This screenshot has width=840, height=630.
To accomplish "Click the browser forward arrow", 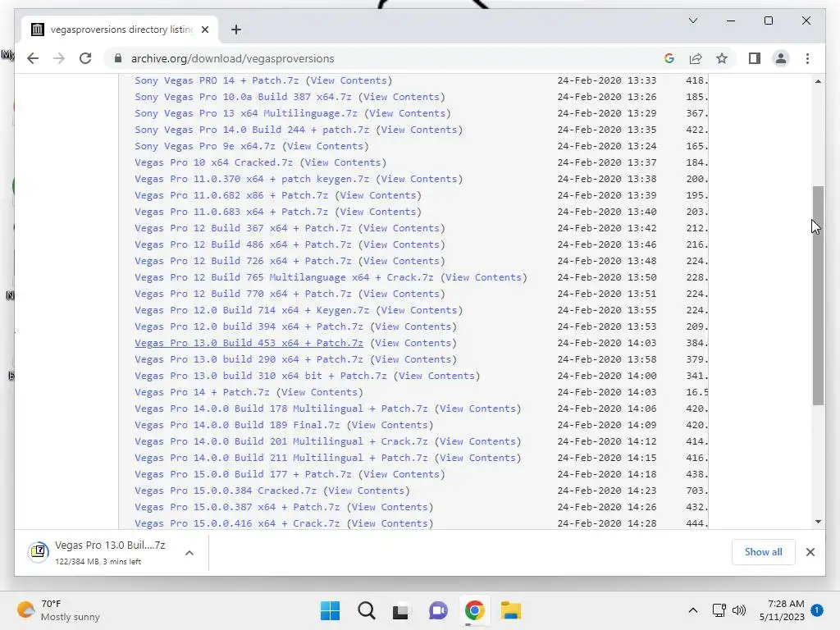I will pyautogui.click(x=59, y=58).
